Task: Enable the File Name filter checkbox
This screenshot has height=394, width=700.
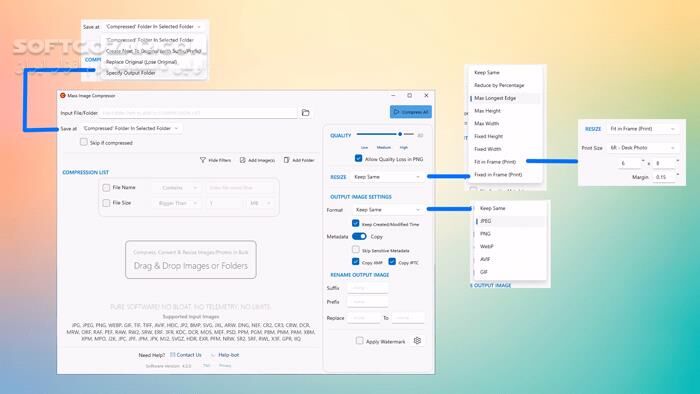Action: pos(106,188)
